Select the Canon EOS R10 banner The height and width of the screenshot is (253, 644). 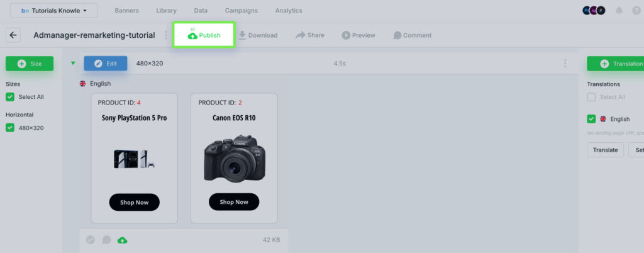(234, 158)
